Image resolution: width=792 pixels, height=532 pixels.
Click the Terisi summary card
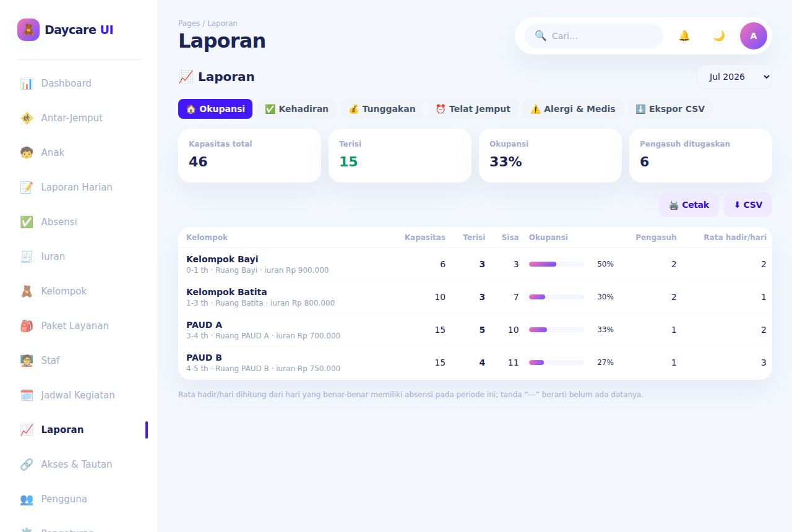point(400,155)
